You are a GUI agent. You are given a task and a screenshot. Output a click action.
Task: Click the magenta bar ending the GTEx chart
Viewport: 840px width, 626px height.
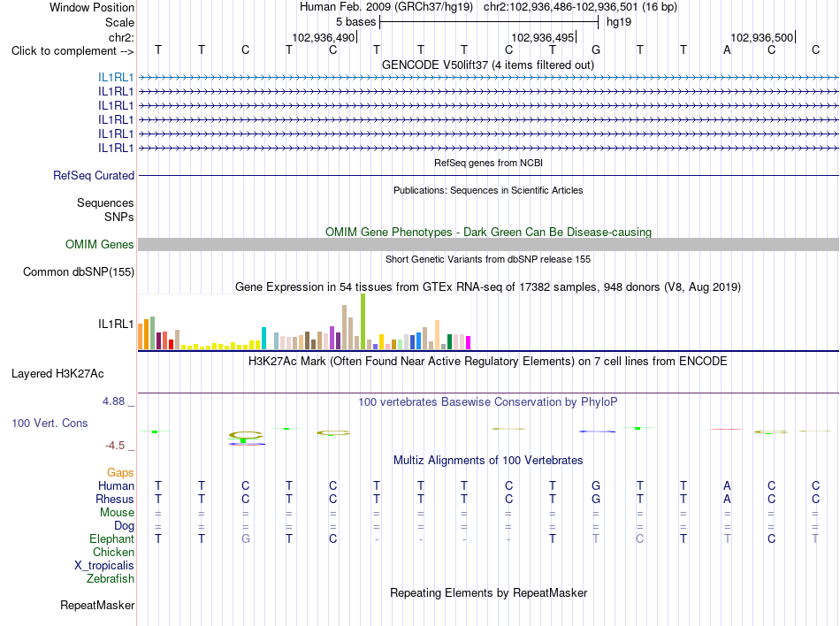[468, 342]
